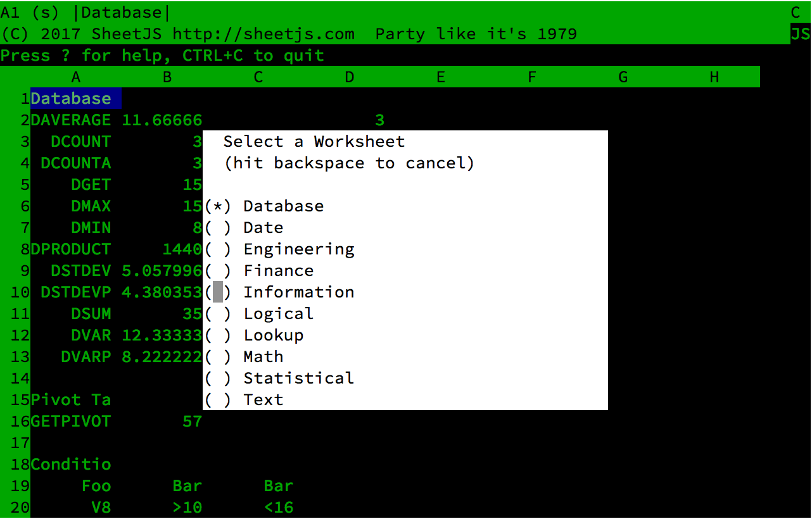The height and width of the screenshot is (519, 812).
Task: Choose the Information worksheet radio option
Action: pyautogui.click(x=218, y=292)
